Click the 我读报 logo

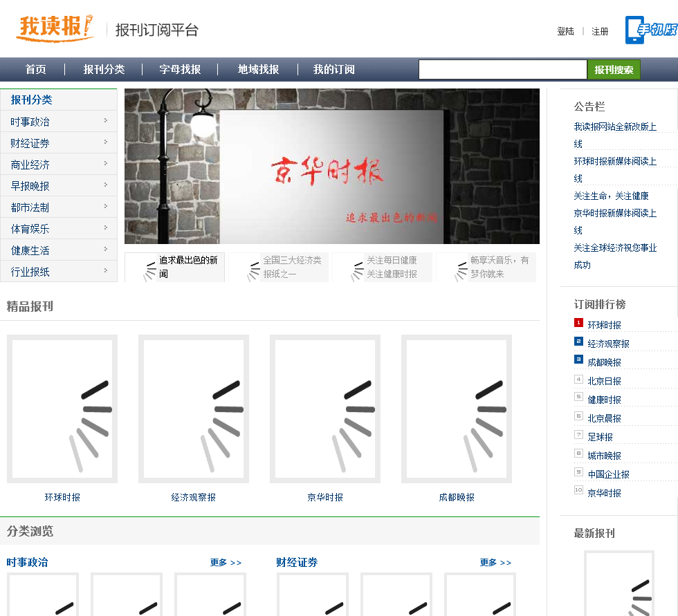[x=55, y=28]
